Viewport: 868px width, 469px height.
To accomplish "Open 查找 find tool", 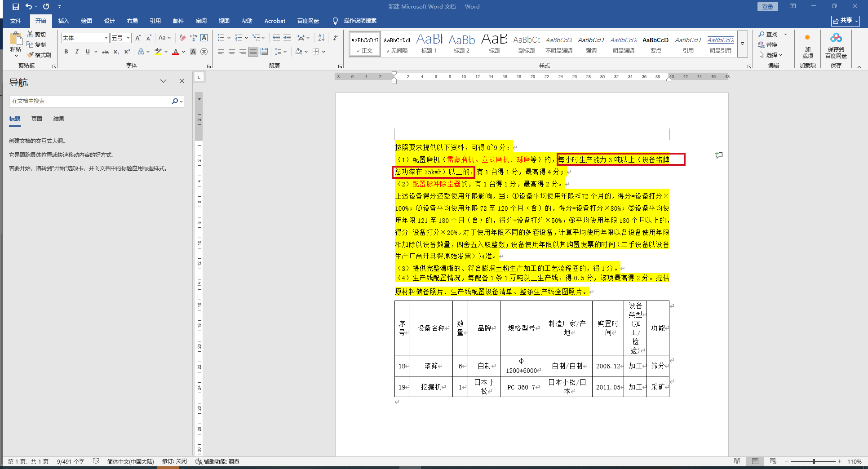I will click(768, 34).
